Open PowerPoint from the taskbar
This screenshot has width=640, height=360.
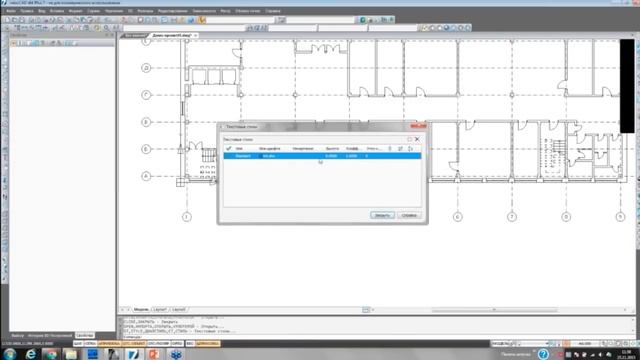point(154,354)
